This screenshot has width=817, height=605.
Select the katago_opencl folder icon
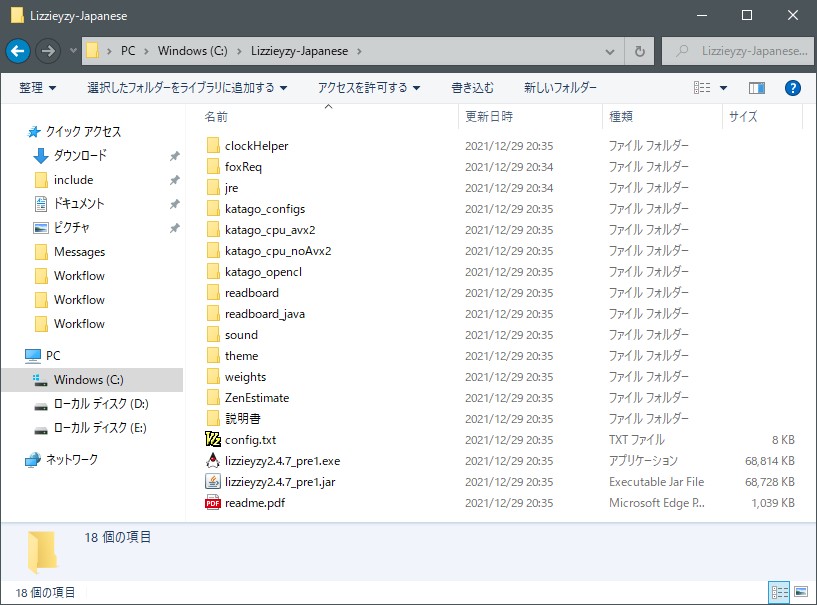213,271
